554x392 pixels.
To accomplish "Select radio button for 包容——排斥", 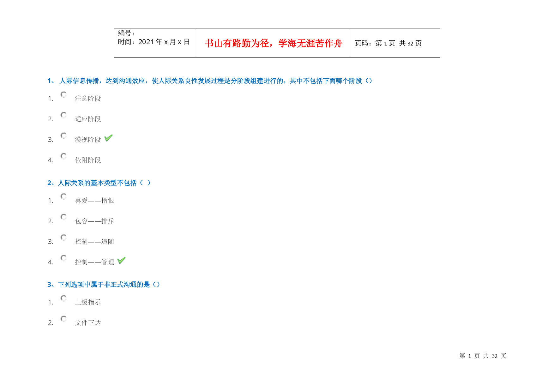I will (x=63, y=217).
